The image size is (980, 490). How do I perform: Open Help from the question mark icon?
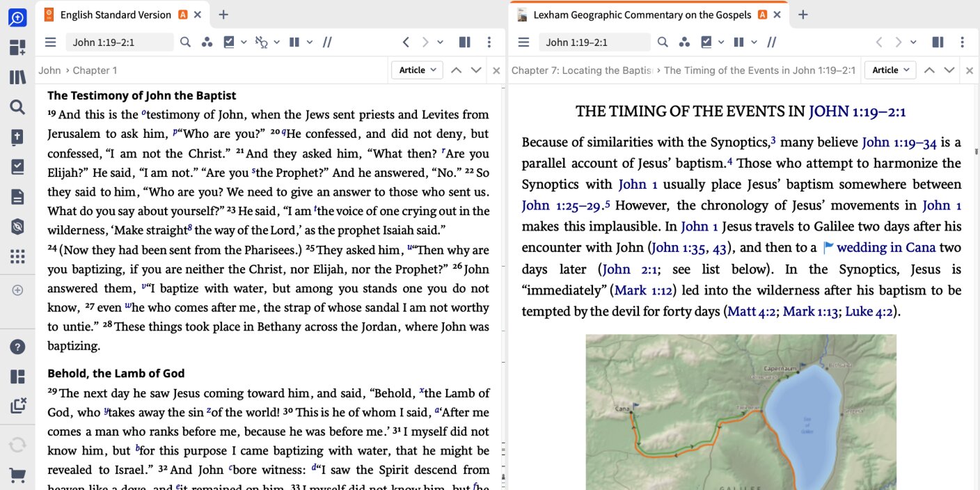pos(17,347)
